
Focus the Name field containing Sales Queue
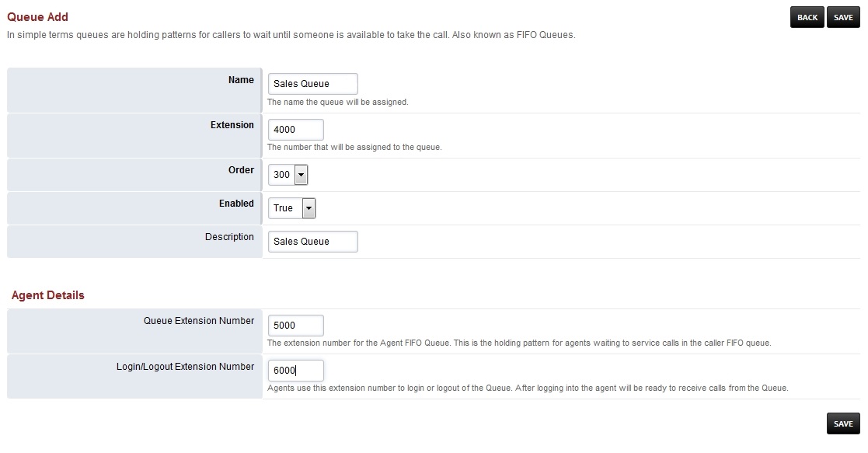pos(312,84)
